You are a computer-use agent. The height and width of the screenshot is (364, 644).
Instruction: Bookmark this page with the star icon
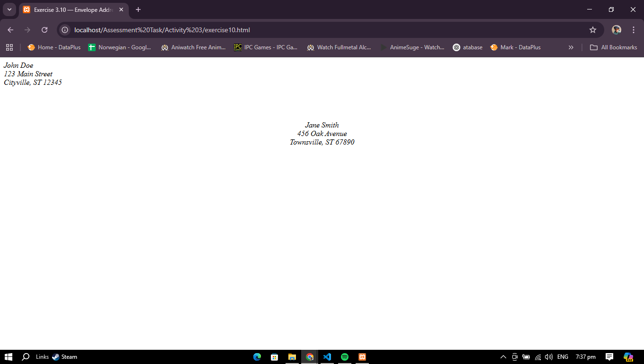592,30
